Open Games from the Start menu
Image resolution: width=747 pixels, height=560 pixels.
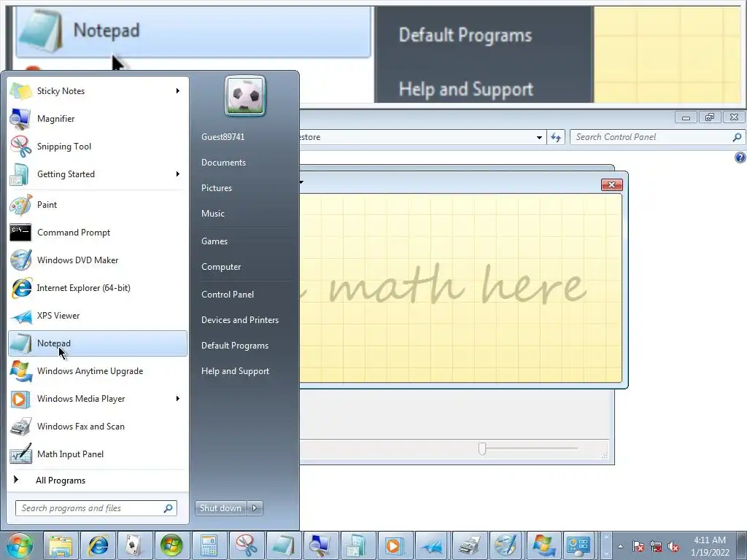tap(214, 241)
